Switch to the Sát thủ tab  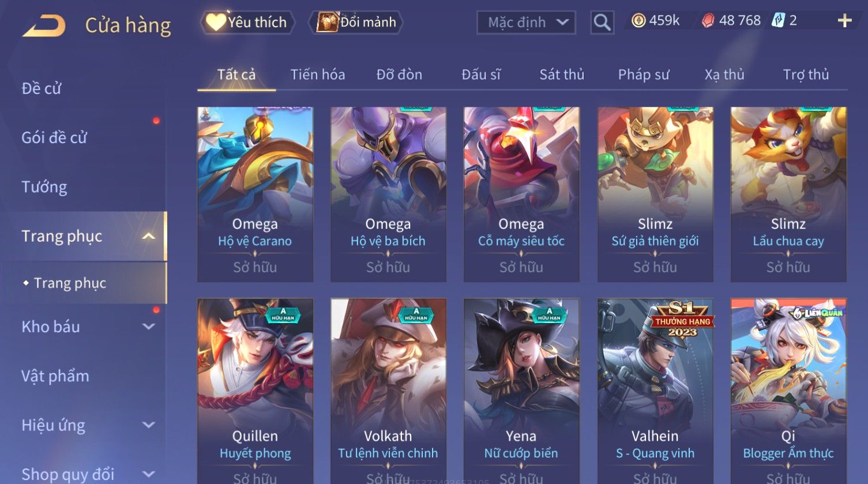coord(562,74)
